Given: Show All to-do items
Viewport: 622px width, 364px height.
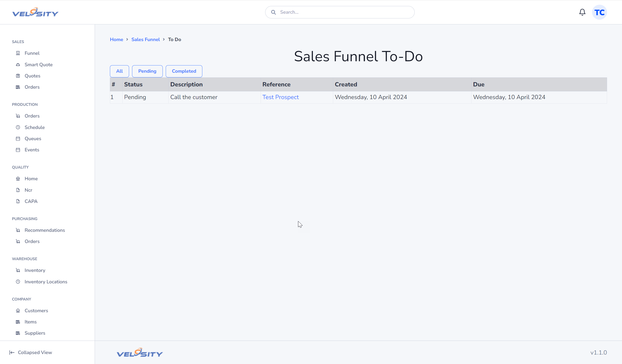Looking at the screenshot, I should tap(119, 71).
